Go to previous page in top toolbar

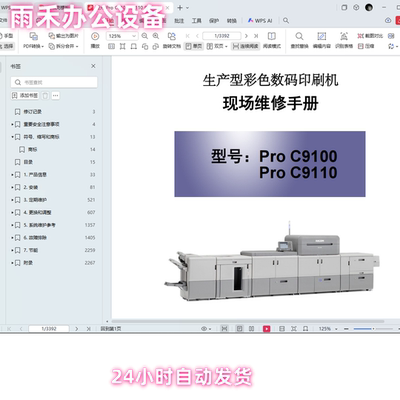(x=197, y=36)
